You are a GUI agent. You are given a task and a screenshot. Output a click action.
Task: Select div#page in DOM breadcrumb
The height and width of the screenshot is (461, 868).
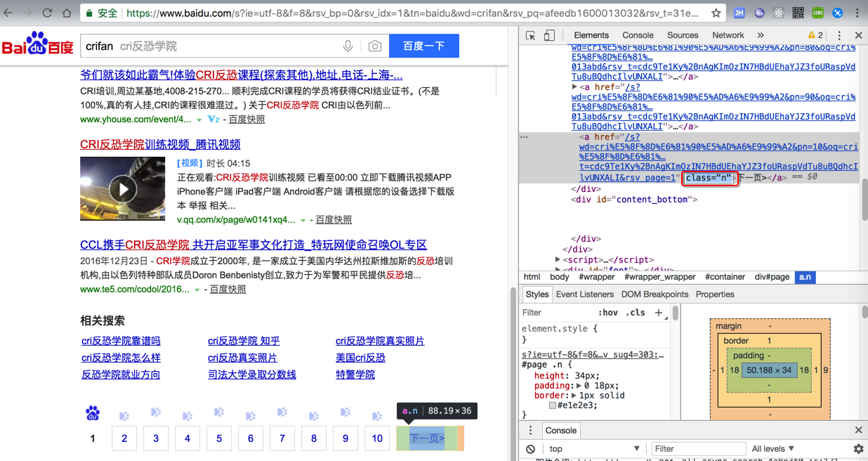(x=772, y=277)
